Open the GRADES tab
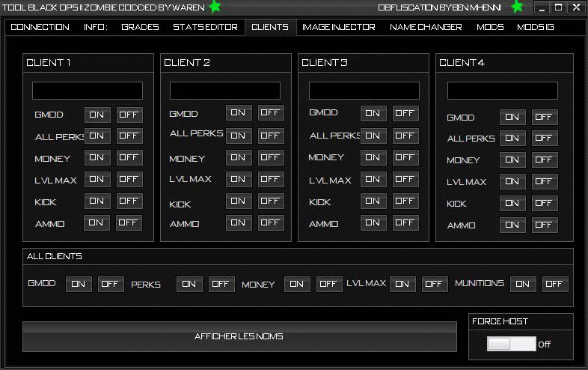This screenshot has height=370, width=588. point(140,27)
